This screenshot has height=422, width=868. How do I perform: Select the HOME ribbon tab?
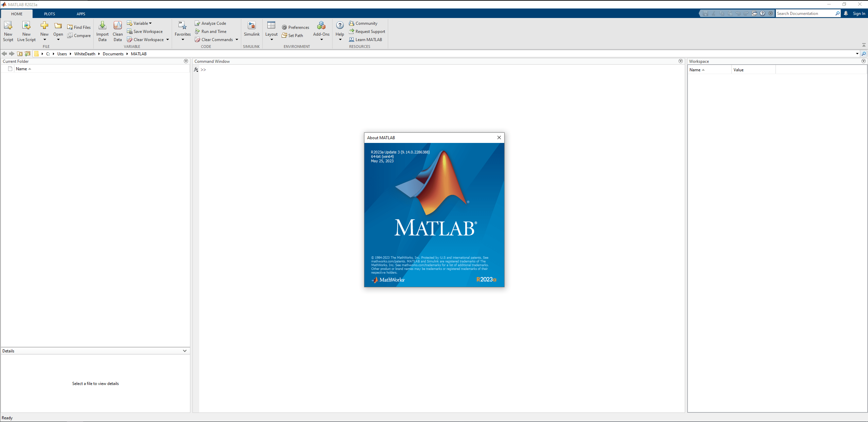tap(17, 14)
